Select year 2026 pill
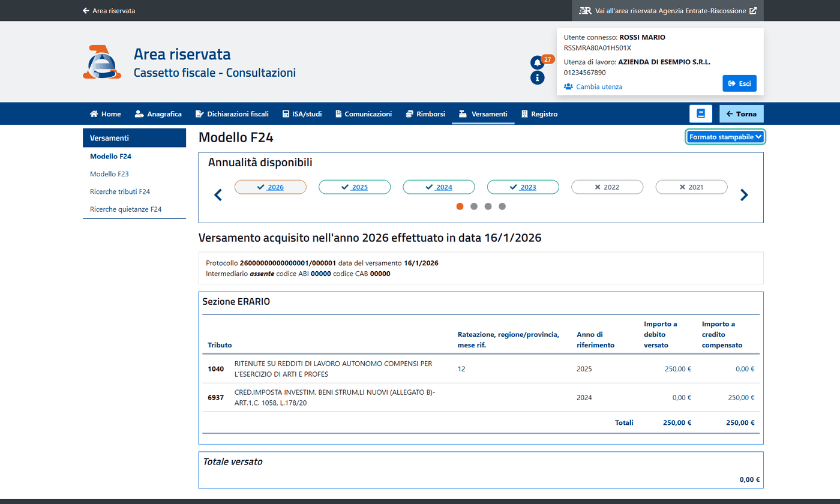 270,187
